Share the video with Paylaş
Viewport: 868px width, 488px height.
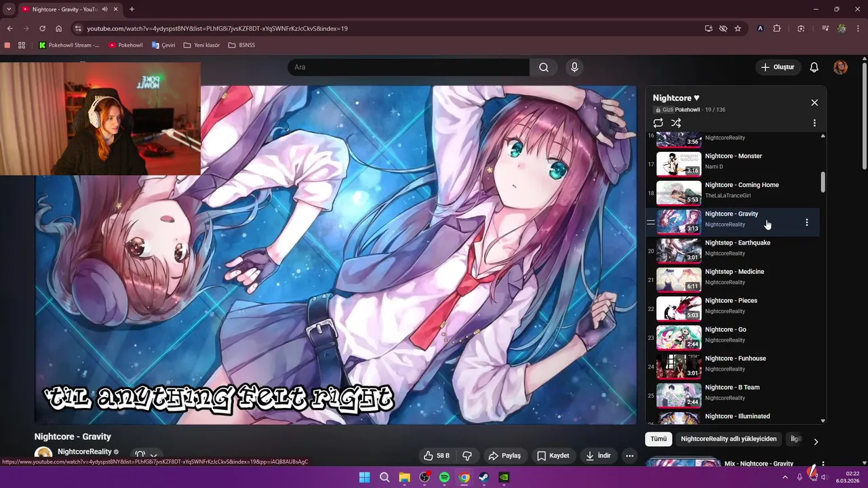505,455
